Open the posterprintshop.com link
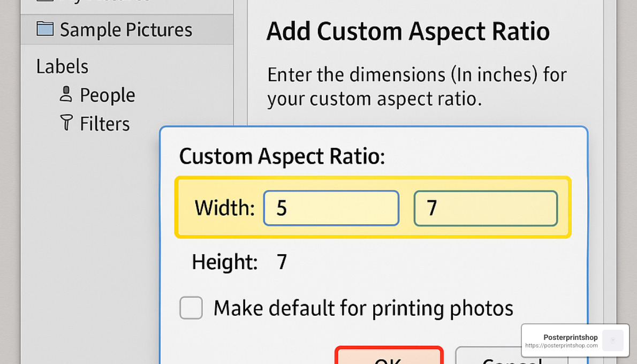This screenshot has width=637, height=364. [562, 346]
